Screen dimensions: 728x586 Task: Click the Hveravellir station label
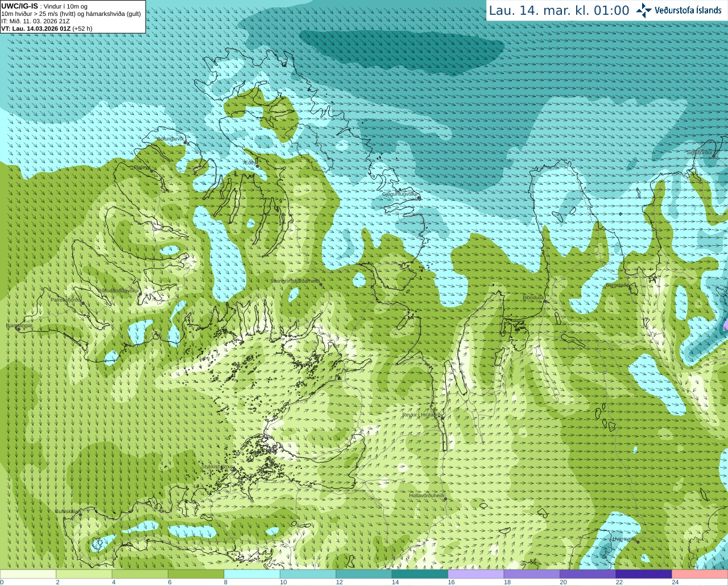(x=624, y=539)
